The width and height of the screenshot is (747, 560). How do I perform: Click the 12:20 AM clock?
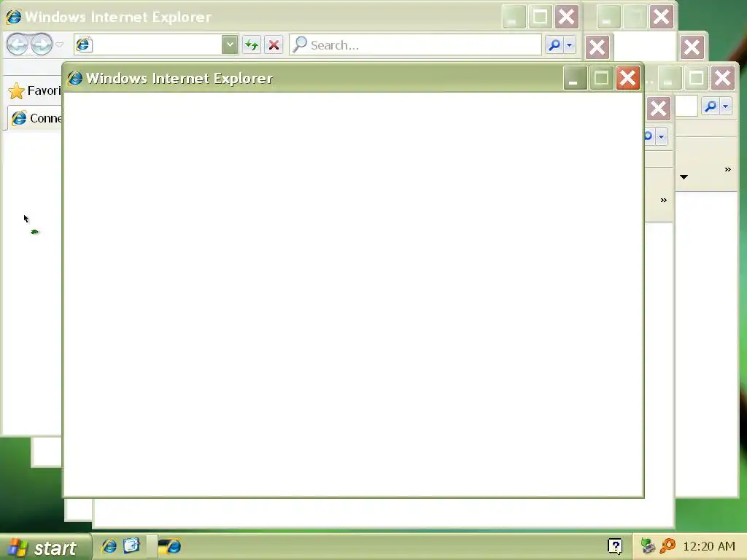(709, 546)
